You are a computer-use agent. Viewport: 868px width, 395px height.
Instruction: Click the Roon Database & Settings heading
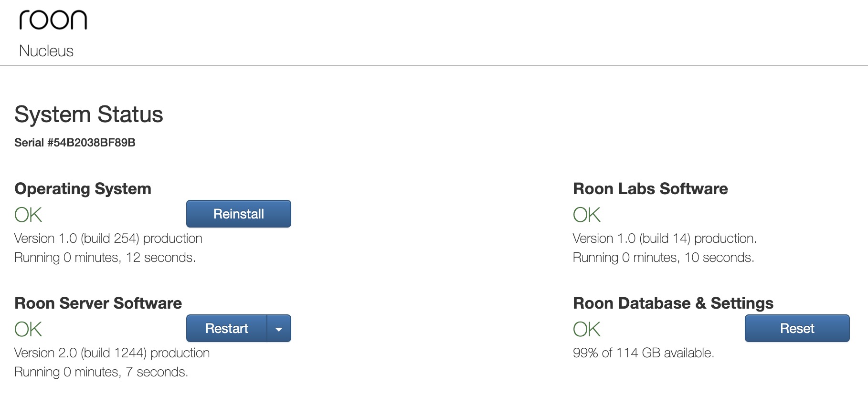tap(673, 303)
